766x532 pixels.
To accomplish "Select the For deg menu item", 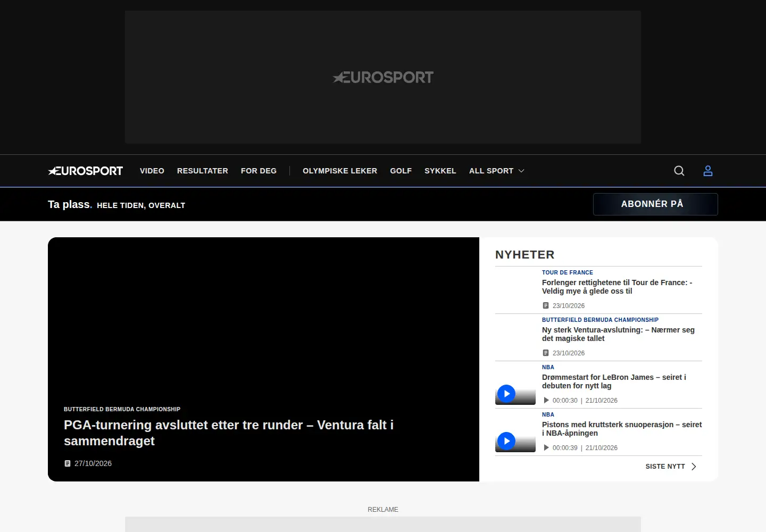I will tap(259, 171).
